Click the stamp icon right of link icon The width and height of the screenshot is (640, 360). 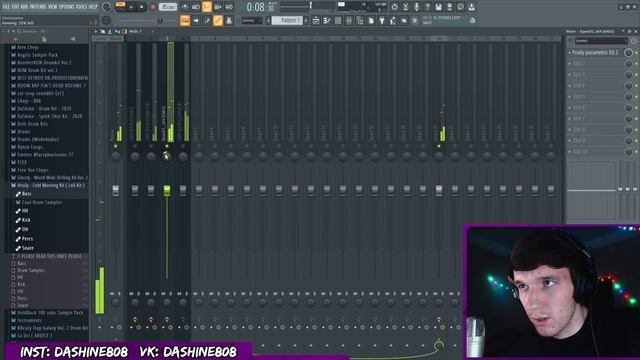[229, 21]
